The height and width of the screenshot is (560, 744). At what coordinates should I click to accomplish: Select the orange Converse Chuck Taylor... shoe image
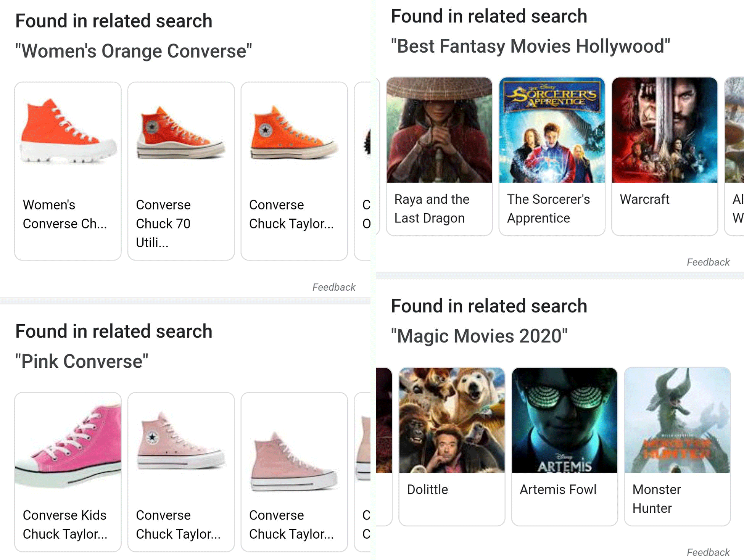(294, 132)
